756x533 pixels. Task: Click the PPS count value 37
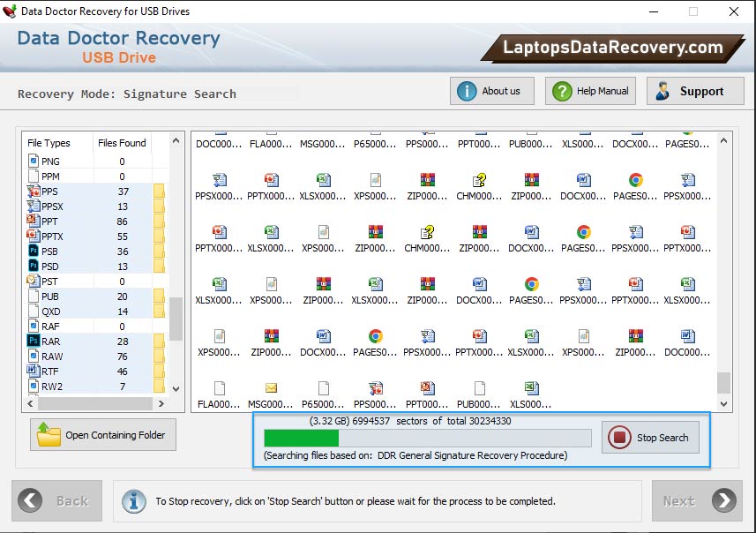[124, 191]
